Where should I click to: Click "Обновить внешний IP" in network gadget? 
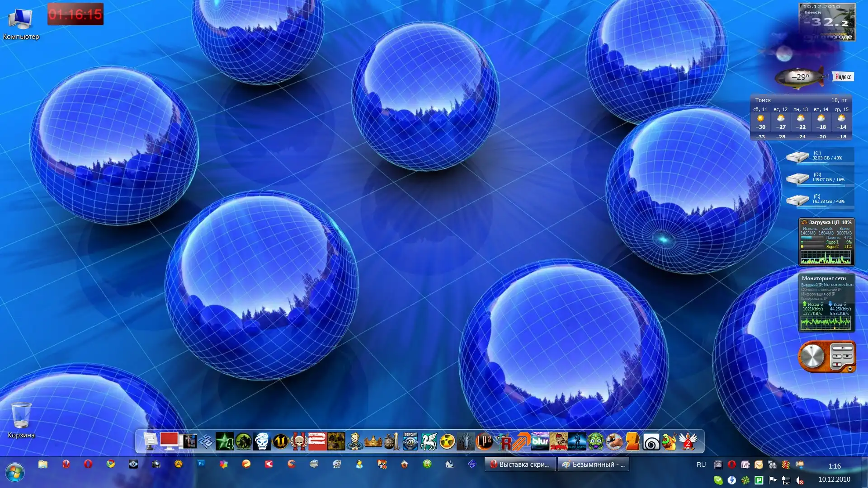[821, 290]
